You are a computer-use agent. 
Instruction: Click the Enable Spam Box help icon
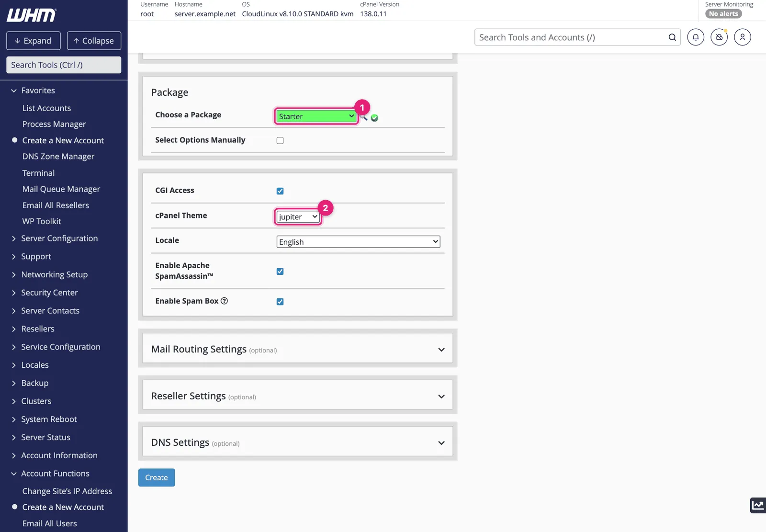pos(224,301)
